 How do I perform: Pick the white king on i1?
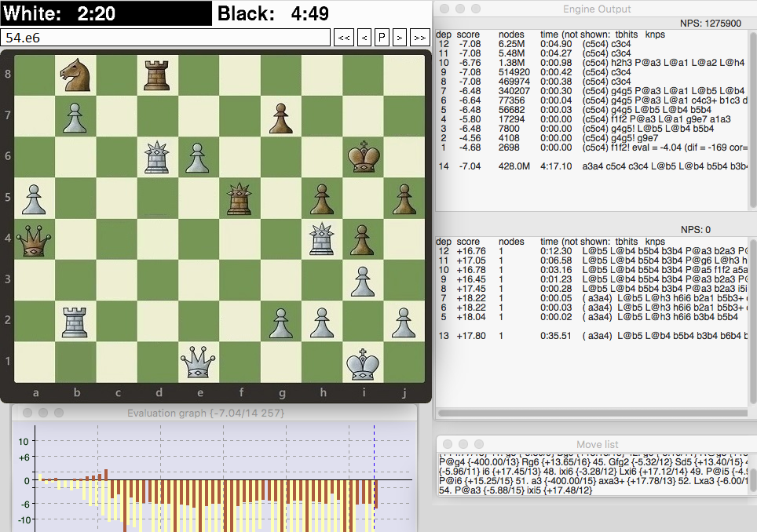pos(362,363)
